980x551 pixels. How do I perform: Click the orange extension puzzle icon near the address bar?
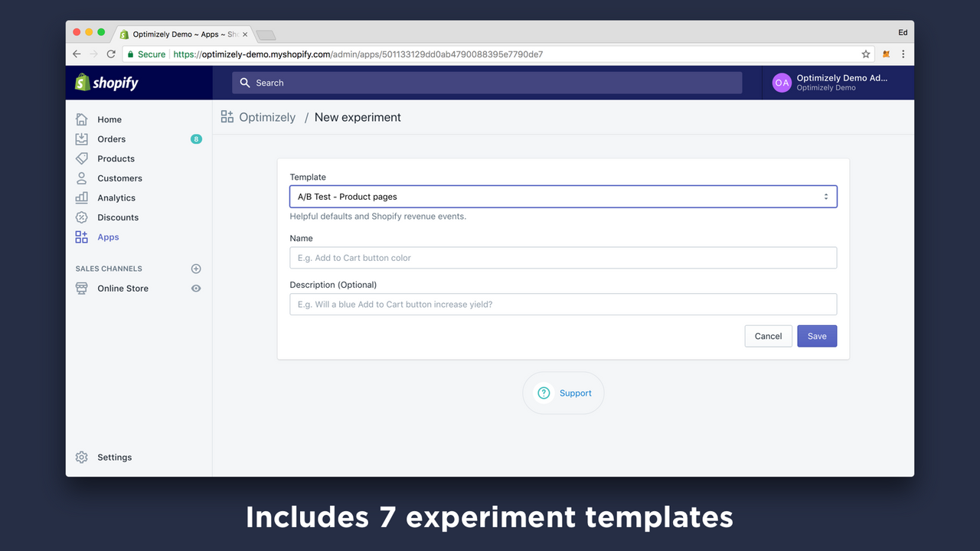pyautogui.click(x=885, y=54)
